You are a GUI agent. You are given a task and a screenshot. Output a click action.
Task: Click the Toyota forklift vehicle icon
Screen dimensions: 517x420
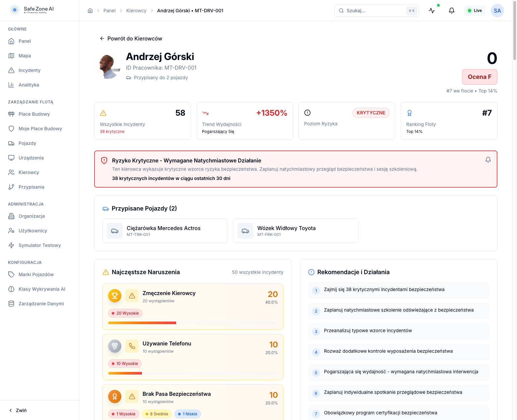pyautogui.click(x=245, y=231)
